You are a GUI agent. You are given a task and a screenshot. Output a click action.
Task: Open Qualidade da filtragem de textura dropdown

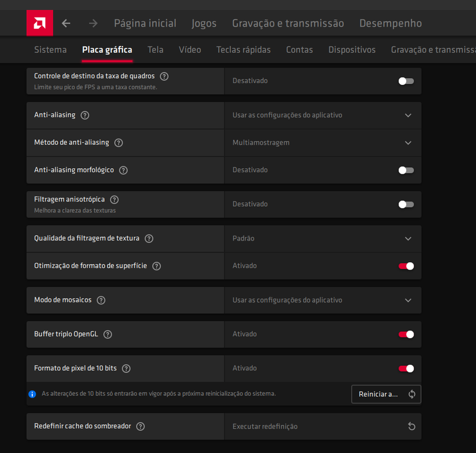coord(322,238)
